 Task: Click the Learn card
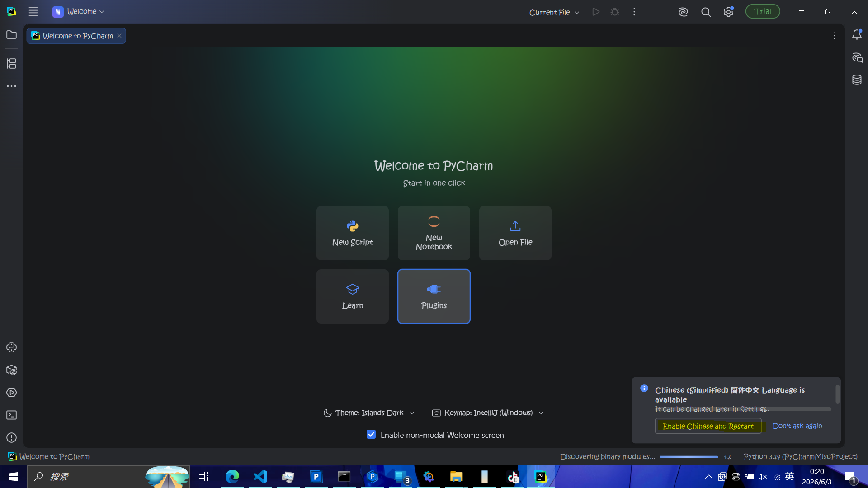pyautogui.click(x=353, y=296)
